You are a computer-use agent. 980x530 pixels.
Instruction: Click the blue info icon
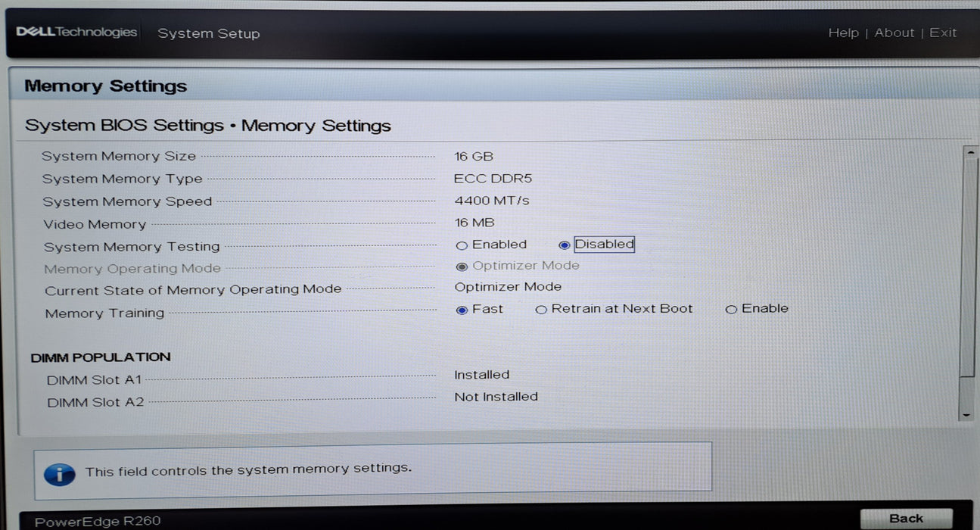coord(59,474)
